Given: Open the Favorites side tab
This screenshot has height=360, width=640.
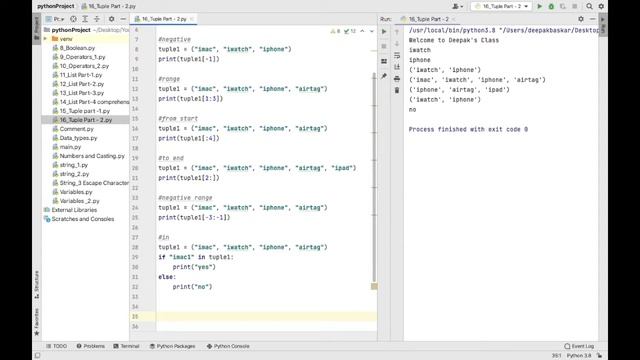Looking at the screenshot, I should 37,322.
